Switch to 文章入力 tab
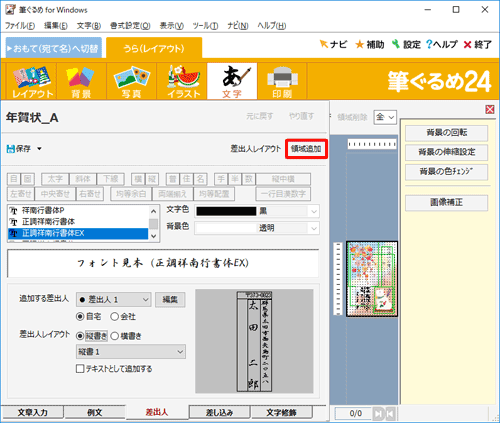Viewport: 500px width, 423px height. pyautogui.click(x=32, y=412)
